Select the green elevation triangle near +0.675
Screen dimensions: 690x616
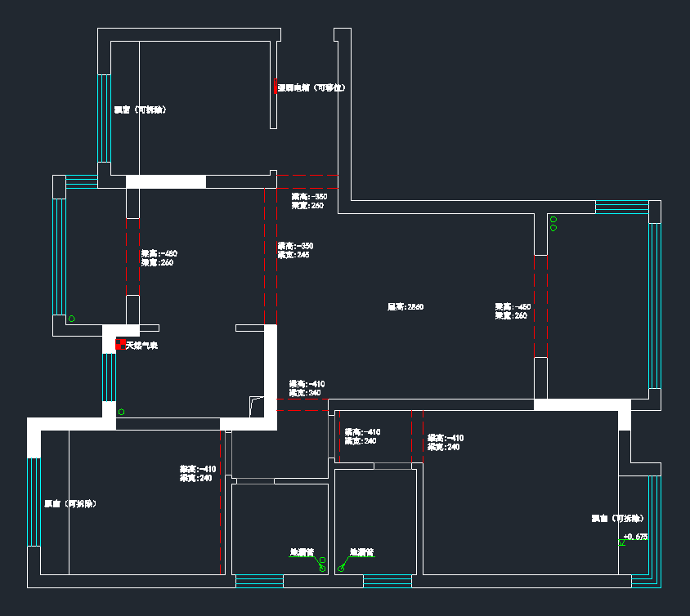tap(622, 542)
